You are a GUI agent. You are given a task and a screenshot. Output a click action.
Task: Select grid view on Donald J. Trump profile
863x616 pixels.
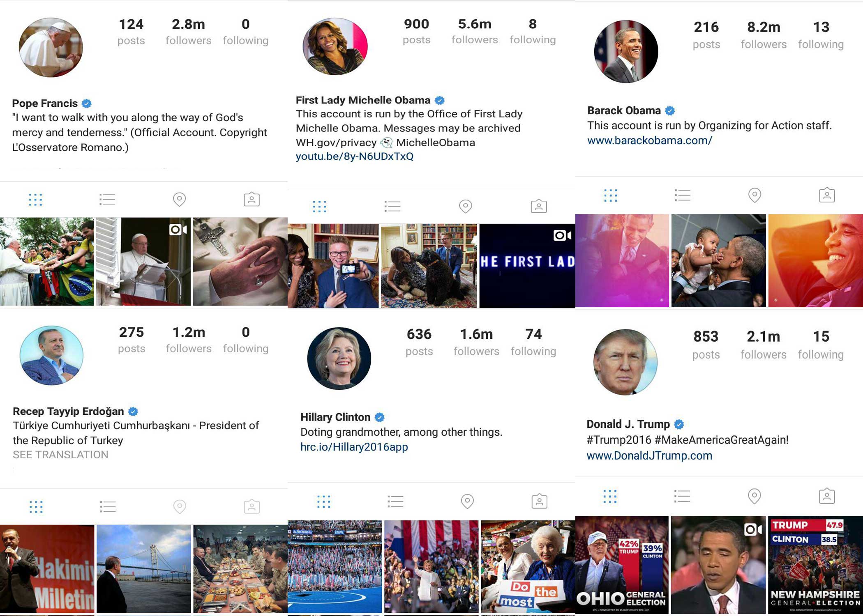click(x=610, y=496)
